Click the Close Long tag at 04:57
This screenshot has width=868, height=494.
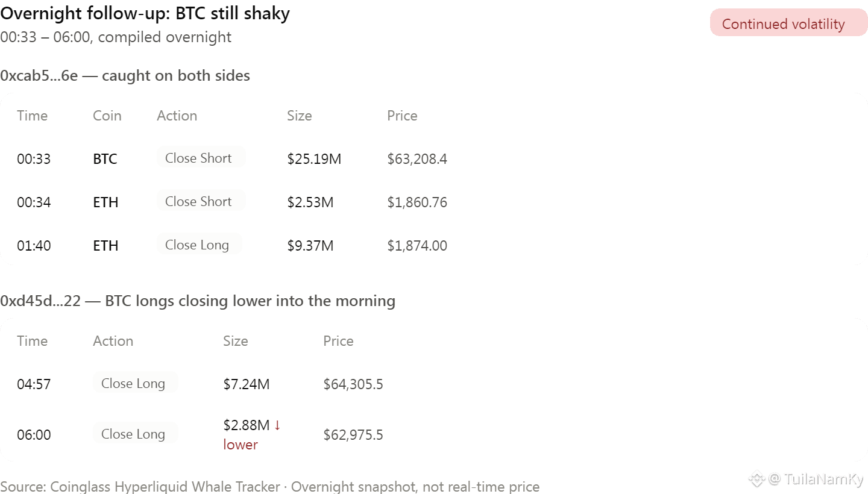point(135,383)
